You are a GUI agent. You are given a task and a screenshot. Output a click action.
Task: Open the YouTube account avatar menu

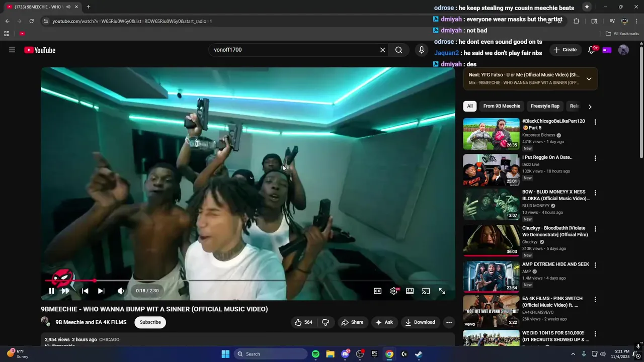coord(623,50)
